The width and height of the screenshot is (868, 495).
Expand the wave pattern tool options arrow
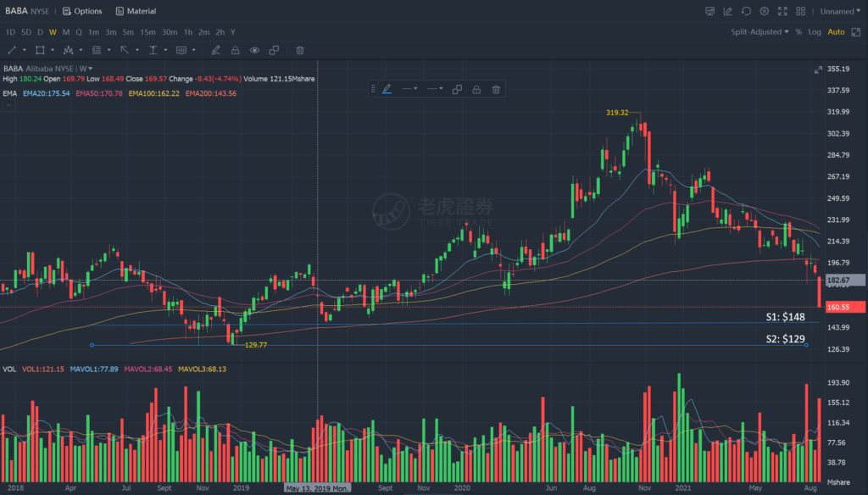(x=81, y=50)
